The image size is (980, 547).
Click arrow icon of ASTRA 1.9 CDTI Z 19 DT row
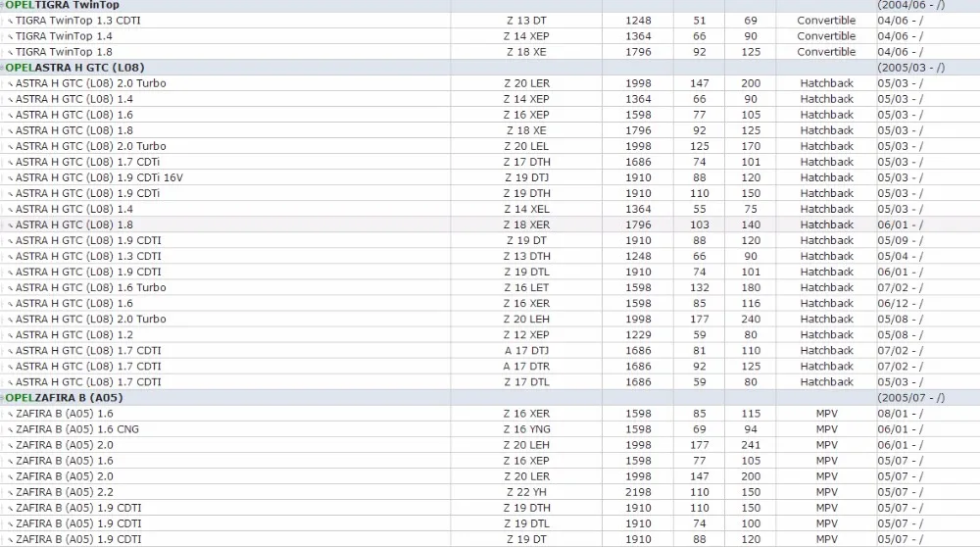pos(10,241)
